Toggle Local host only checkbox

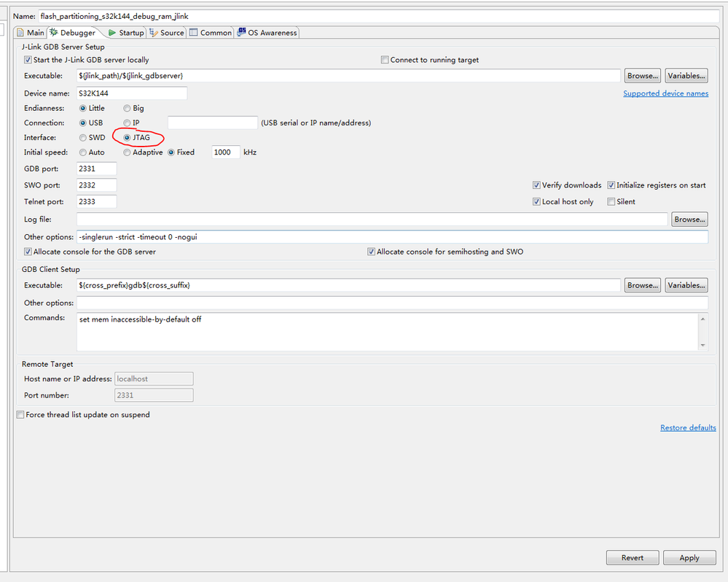[x=536, y=201]
